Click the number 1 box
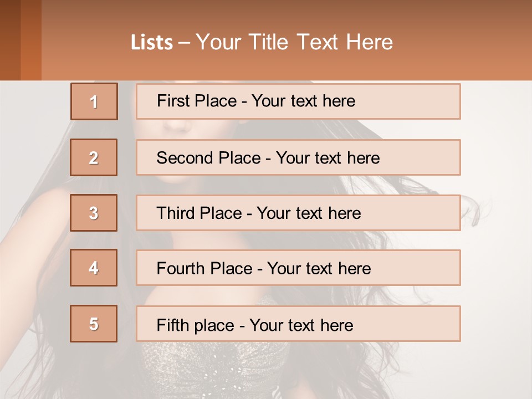This screenshot has width=532, height=399. click(94, 101)
